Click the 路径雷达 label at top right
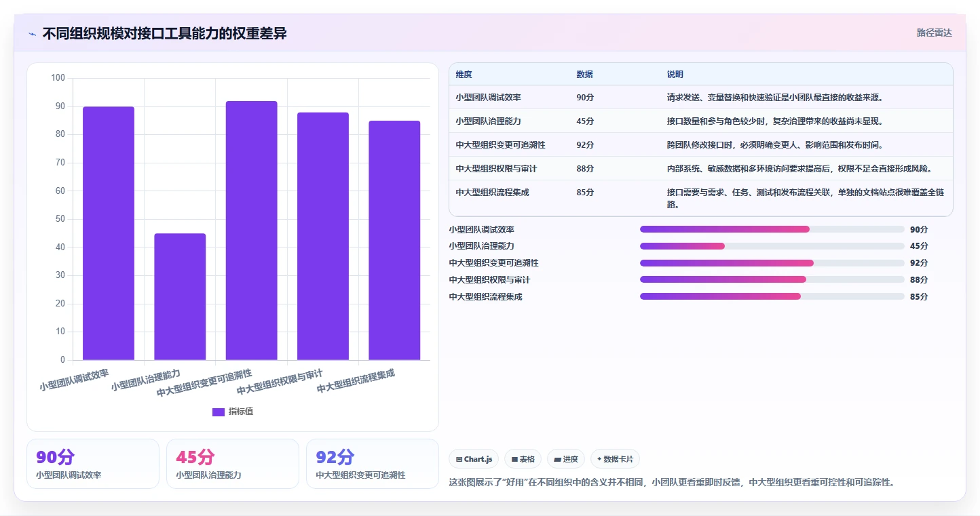This screenshot has width=980, height=516. [934, 33]
